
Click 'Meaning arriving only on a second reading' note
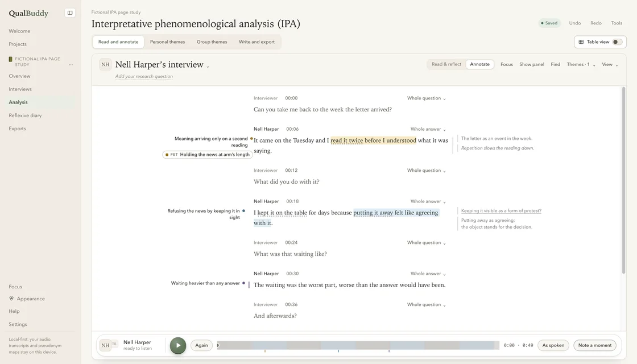211,142
